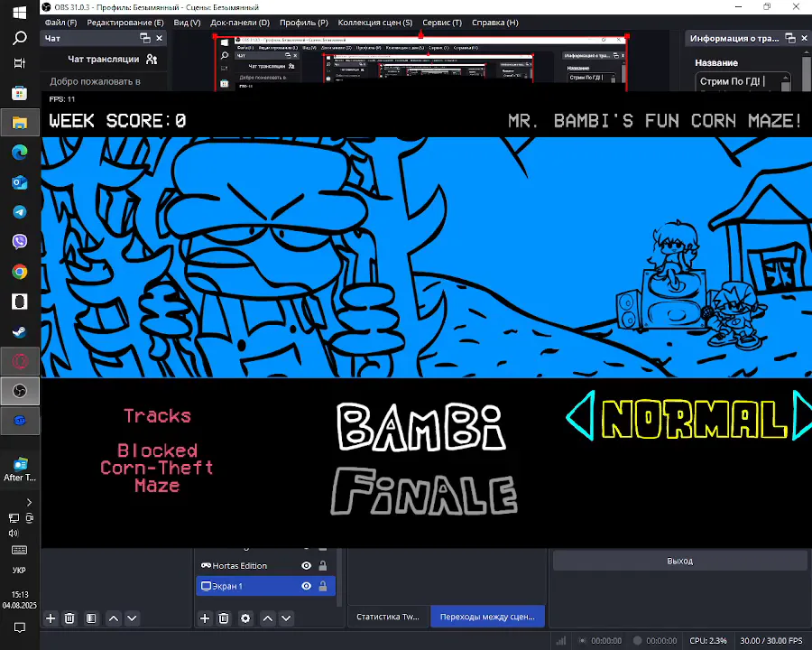Add a new source with plus button
This screenshot has height=650, width=812.
pyautogui.click(x=205, y=618)
